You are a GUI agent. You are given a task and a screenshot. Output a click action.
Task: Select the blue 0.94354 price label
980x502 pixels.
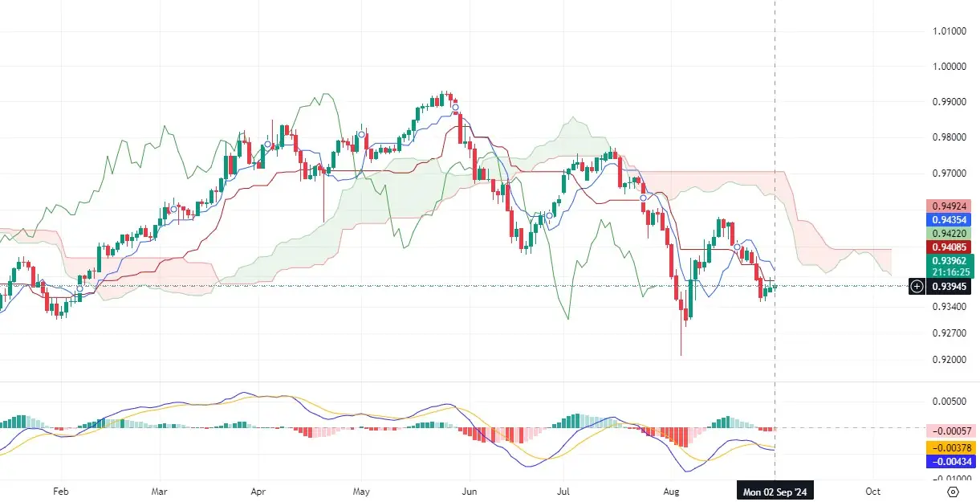950,219
